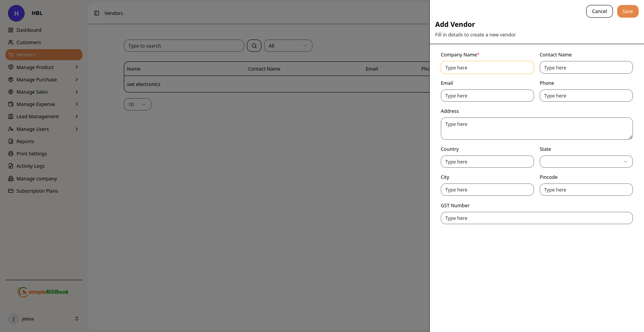Expand the Manage Product submenu chevron
644x332 pixels.
tap(77, 67)
